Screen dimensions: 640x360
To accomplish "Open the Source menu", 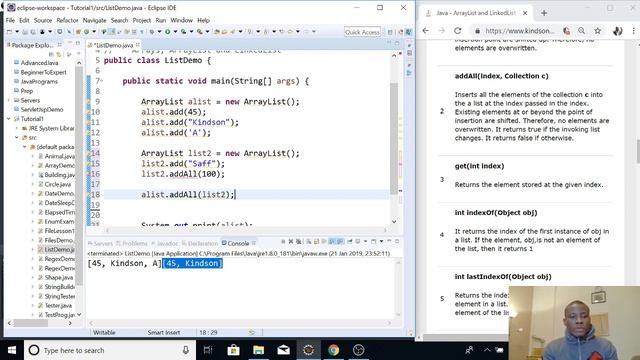I will point(43,20).
